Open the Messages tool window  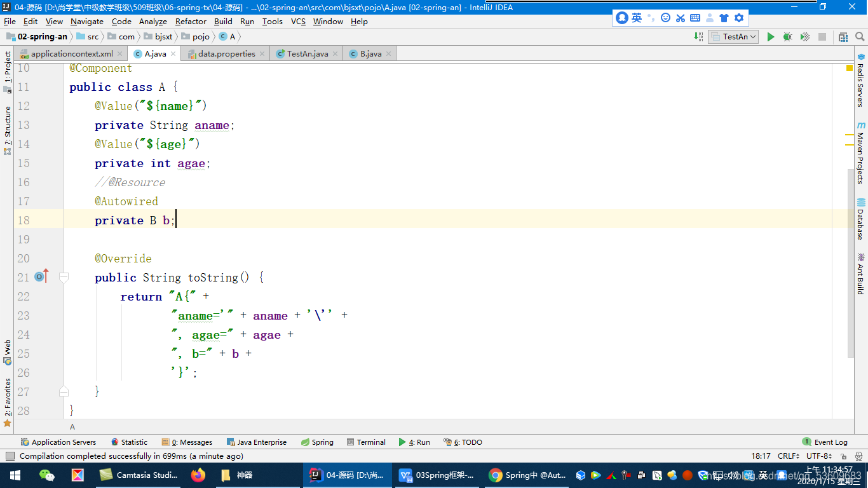coord(187,442)
